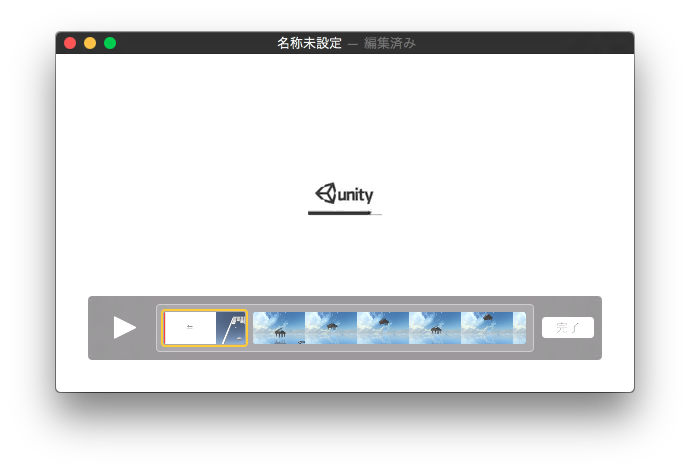This screenshot has width=690, height=472.
Task: Select the first sky frame of second clip
Action: (279, 328)
